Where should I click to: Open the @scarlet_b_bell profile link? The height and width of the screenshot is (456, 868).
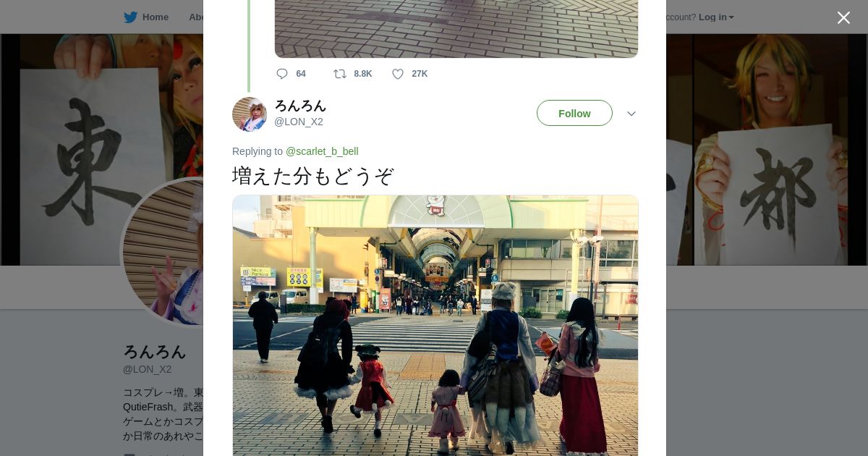tap(322, 151)
